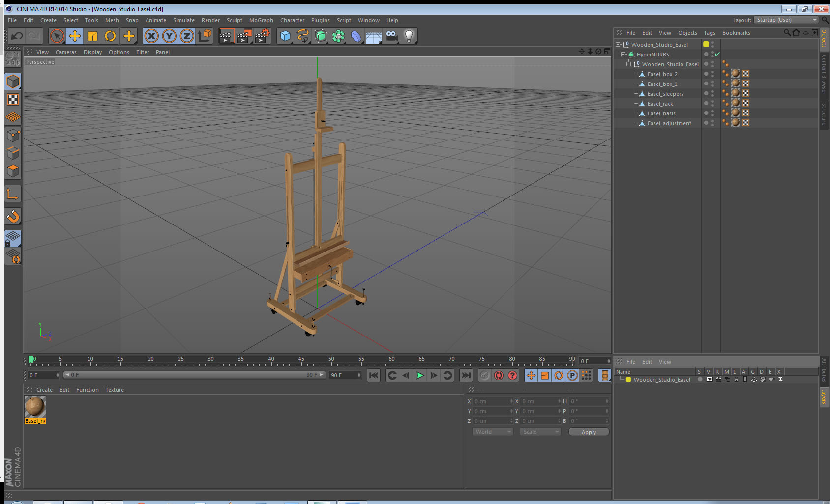Add a Floor environment object
Viewport: 830px width, 504px height.
[x=374, y=36]
